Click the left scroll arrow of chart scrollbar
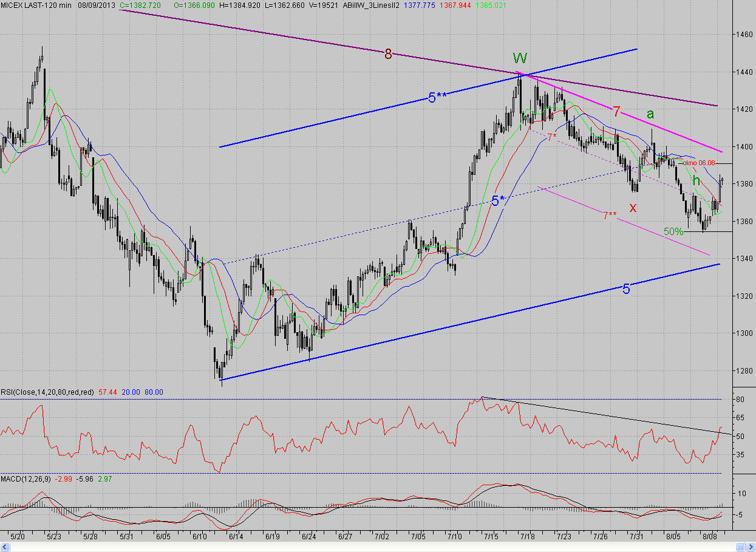The image size is (756, 552). click(x=4, y=548)
